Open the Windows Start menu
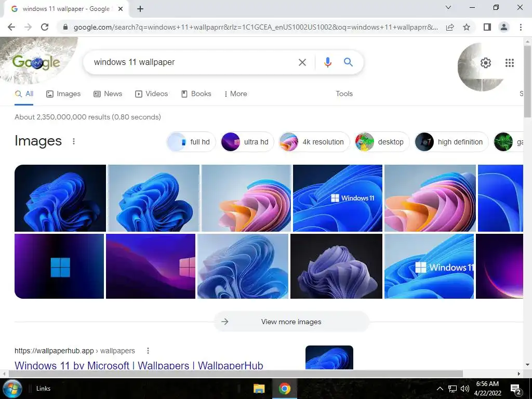532x399 pixels. point(12,389)
